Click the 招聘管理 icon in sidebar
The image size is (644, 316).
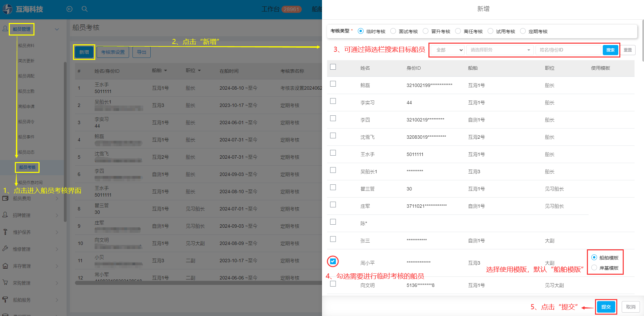(x=5, y=215)
